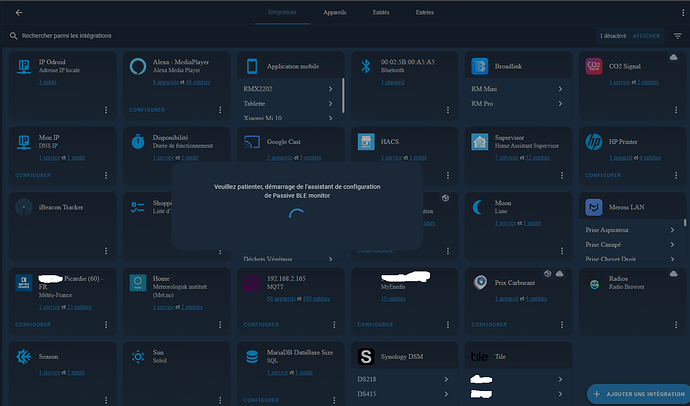Click the Moon crescent icon
Screen dimensions: 690x406
coord(478,207)
